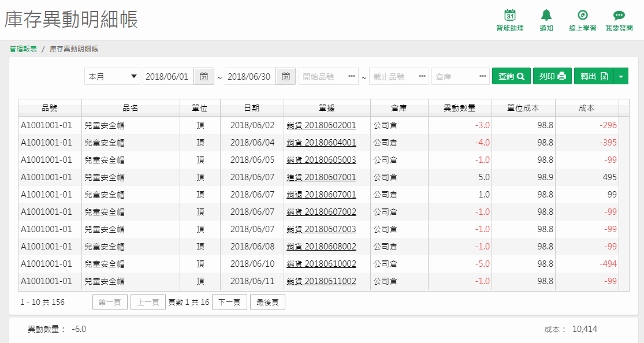Open the 通知 bell icon
This screenshot has width=644, height=343.
pos(546,16)
